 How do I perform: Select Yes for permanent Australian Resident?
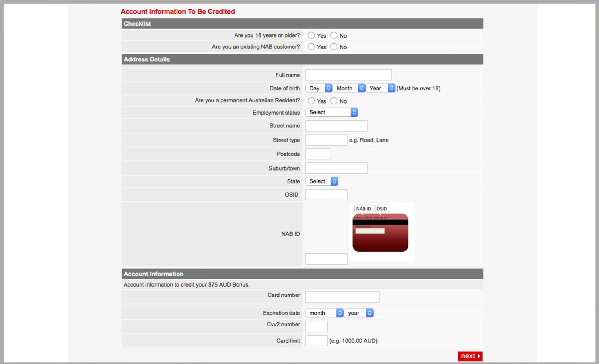[x=311, y=101]
